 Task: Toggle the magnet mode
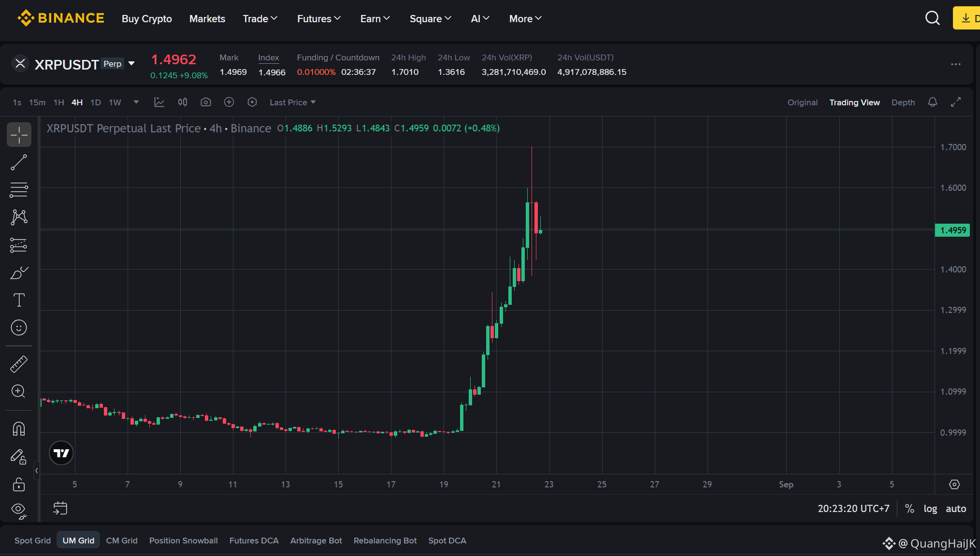click(19, 429)
